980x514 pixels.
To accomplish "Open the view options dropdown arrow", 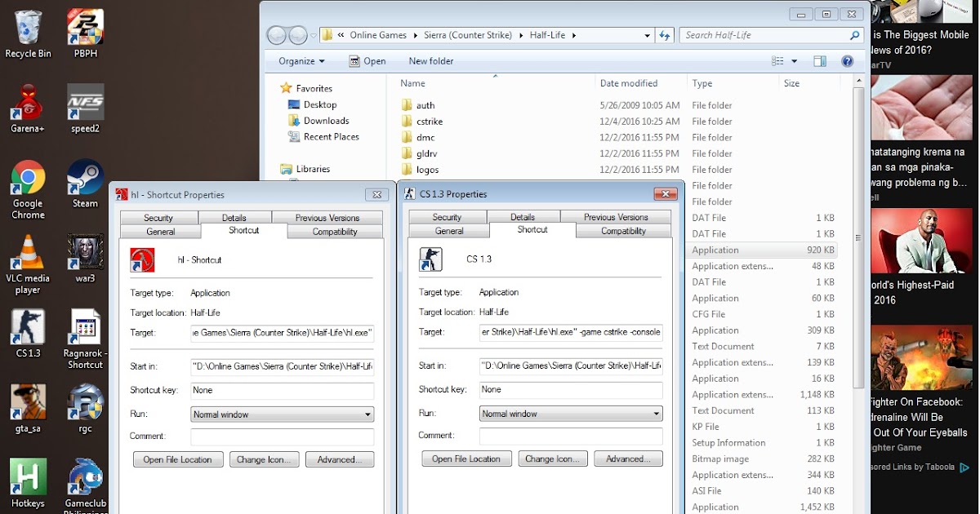I will point(794,61).
